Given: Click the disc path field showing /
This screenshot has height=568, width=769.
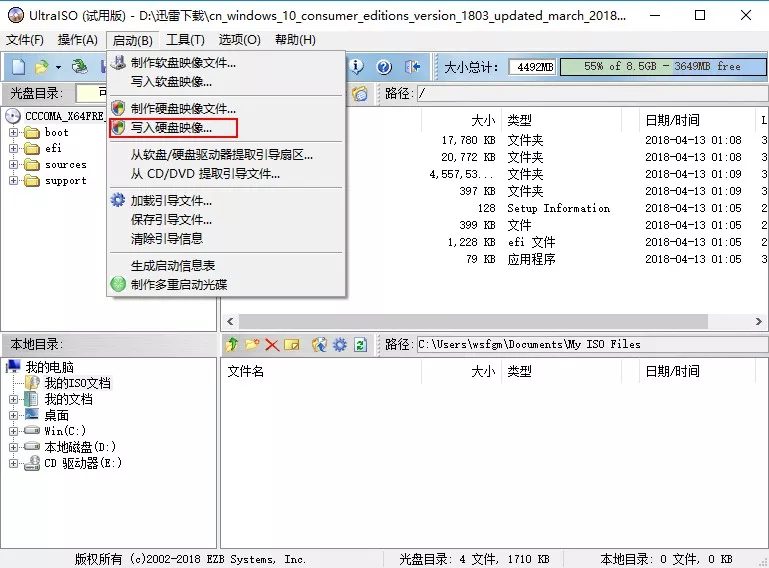Looking at the screenshot, I should pos(592,93).
